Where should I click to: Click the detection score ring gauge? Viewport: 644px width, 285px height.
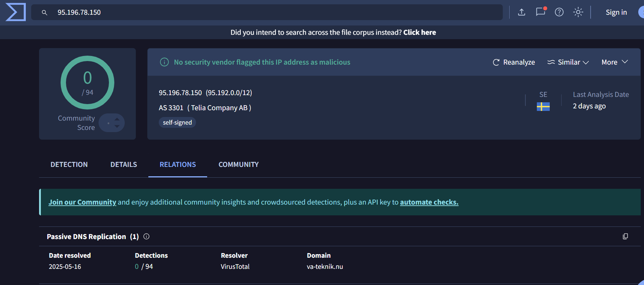[x=87, y=83]
